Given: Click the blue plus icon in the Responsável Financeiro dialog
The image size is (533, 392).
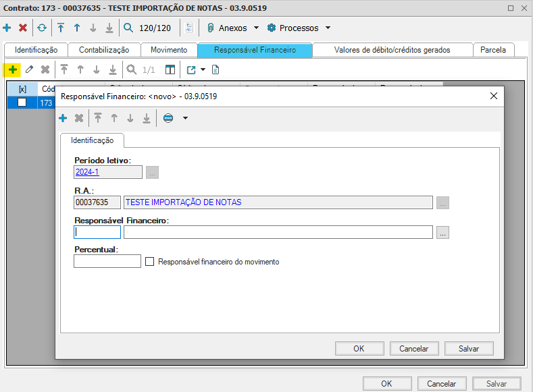Looking at the screenshot, I should pyautogui.click(x=63, y=118).
